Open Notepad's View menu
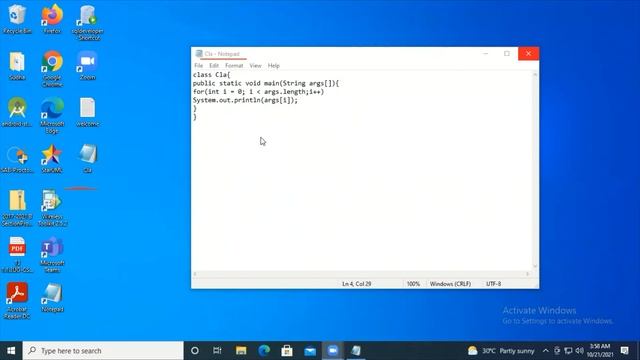The image size is (640, 360). point(256,66)
